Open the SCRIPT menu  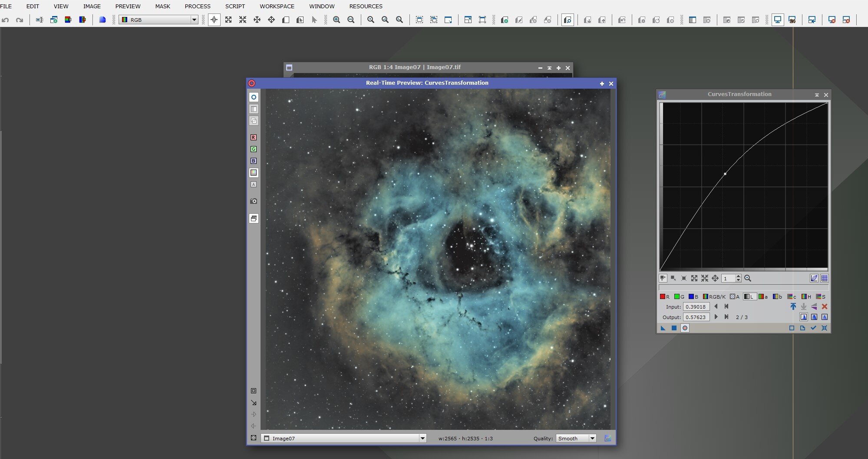click(235, 7)
